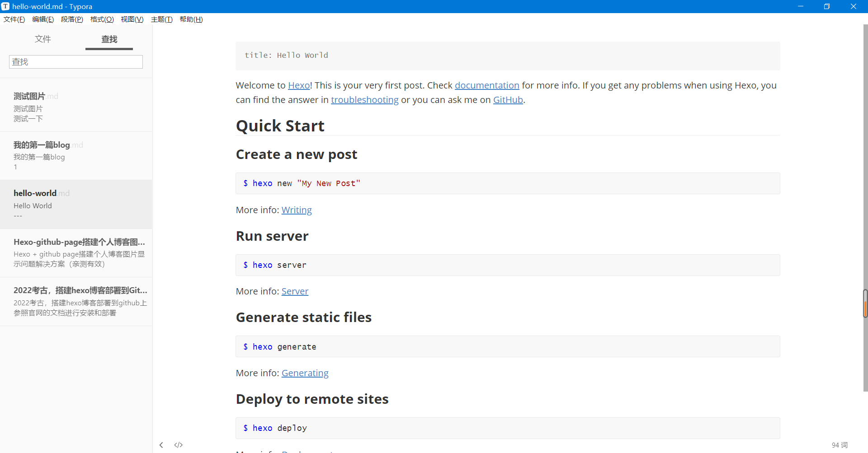Image resolution: width=868 pixels, height=453 pixels.
Task: Follow the troubleshooting link
Action: point(365,100)
